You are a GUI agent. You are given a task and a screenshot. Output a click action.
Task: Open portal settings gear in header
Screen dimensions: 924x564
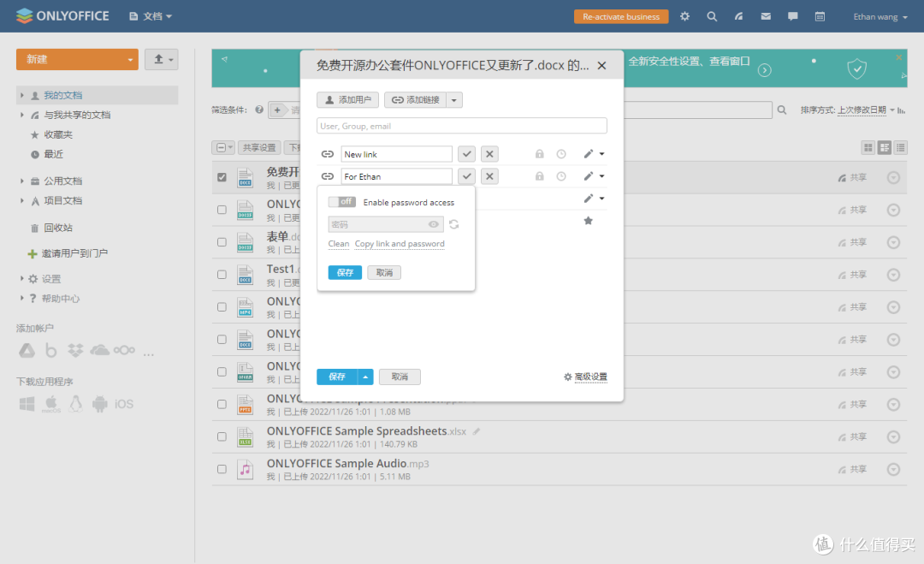[x=684, y=16]
